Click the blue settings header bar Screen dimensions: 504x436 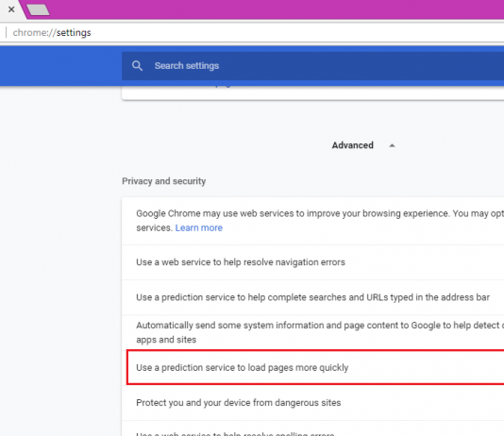[60, 66]
